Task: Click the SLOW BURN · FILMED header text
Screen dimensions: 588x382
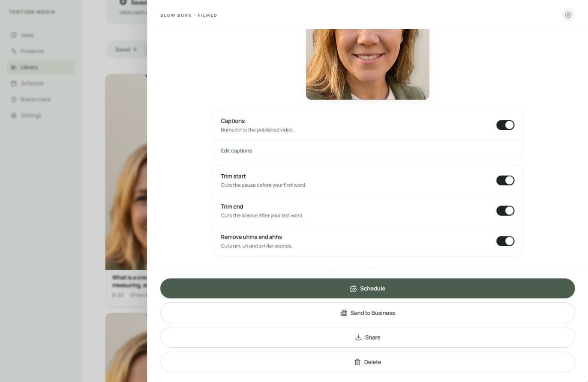Action: click(189, 15)
